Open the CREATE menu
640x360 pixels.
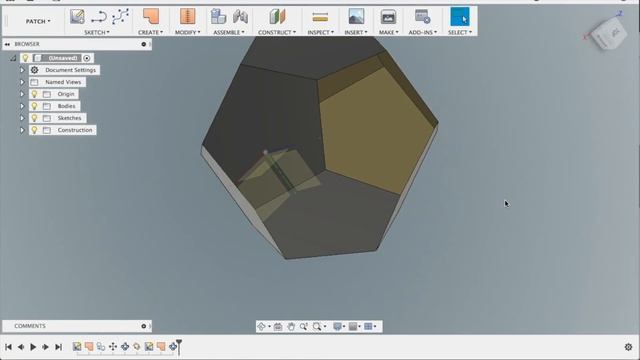pos(150,32)
